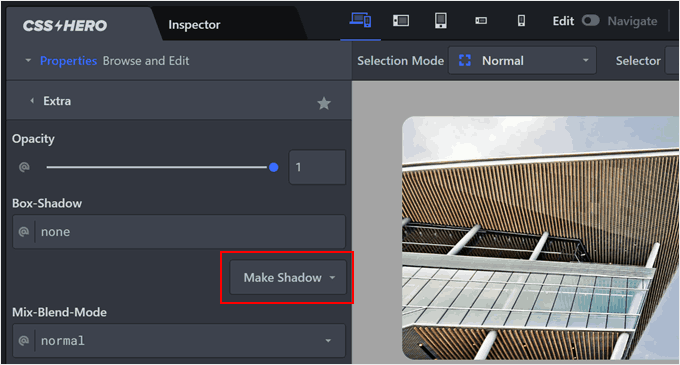Click the Browse and Edit text
680x365 pixels.
[x=146, y=61]
